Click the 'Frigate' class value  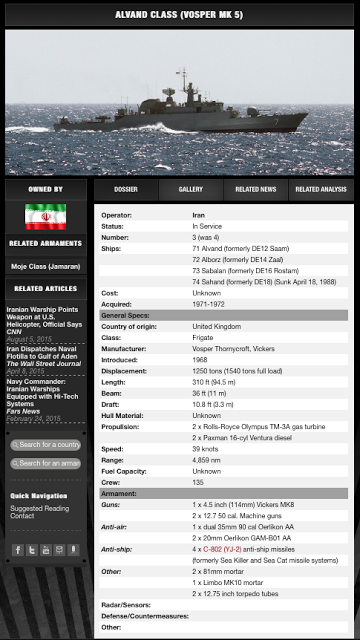[x=203, y=338]
